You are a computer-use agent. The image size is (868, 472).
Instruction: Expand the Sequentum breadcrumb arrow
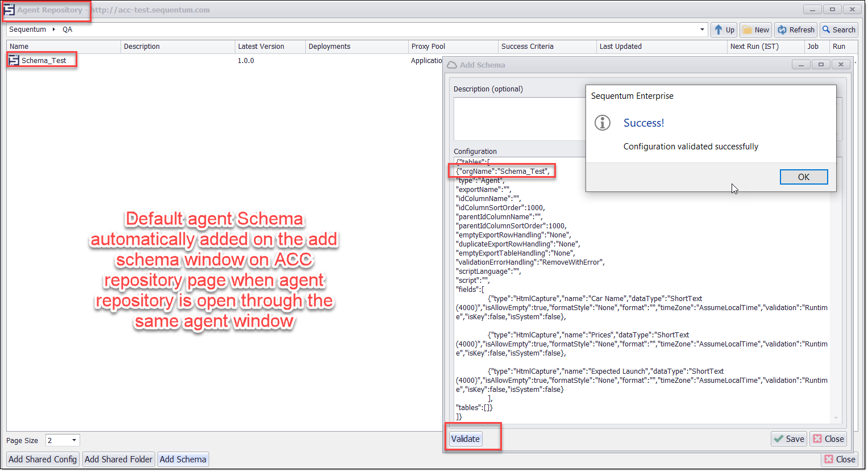click(53, 30)
